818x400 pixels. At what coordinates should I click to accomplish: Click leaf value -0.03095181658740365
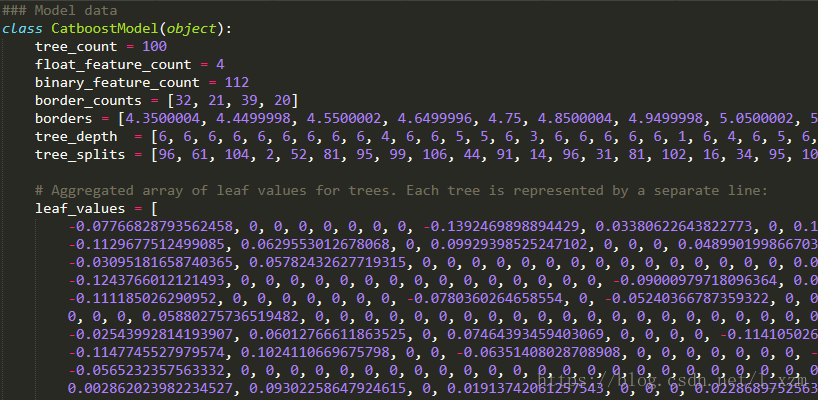click(x=151, y=263)
